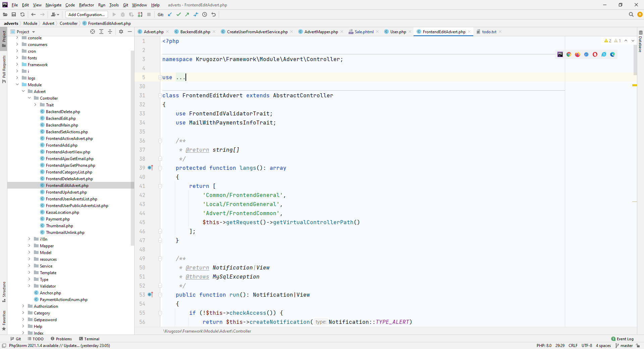Expand the Mapper folder
Viewport: 644px width, 349px height.
tap(29, 246)
